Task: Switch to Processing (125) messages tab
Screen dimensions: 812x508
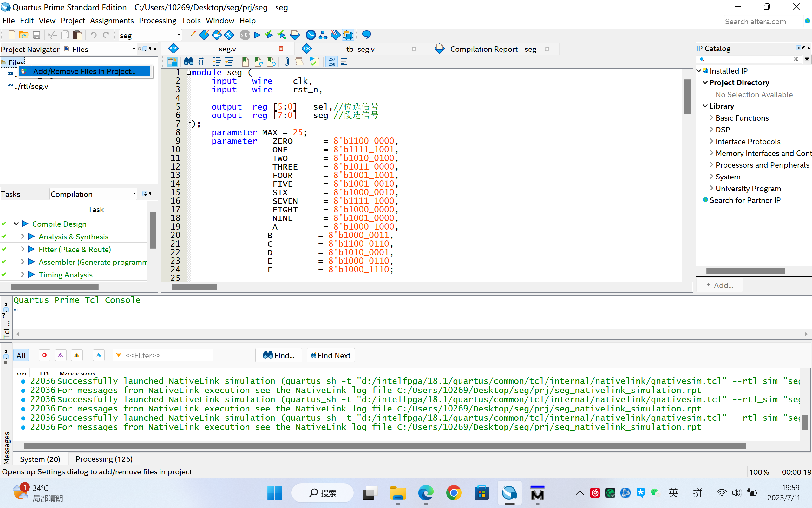Action: point(104,459)
